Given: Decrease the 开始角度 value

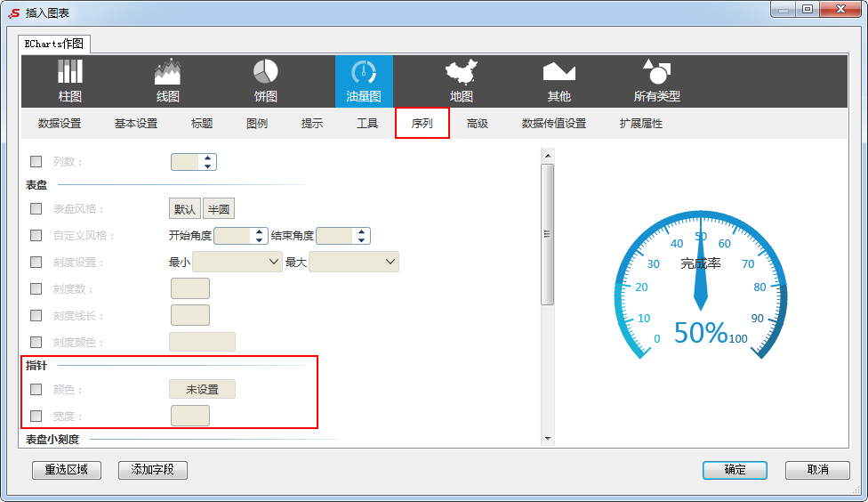Looking at the screenshot, I should click(x=259, y=239).
